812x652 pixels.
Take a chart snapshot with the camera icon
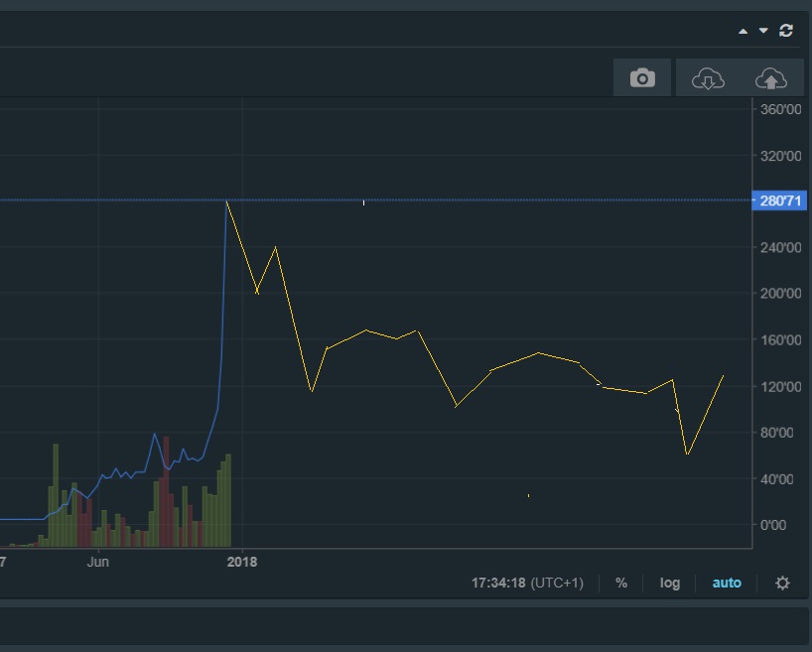coord(642,78)
